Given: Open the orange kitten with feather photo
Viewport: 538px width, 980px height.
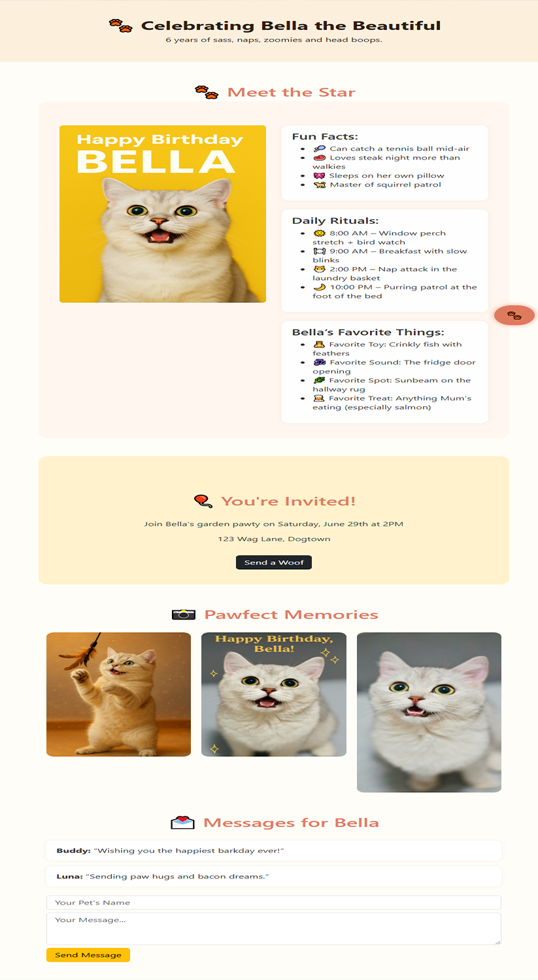Looking at the screenshot, I should pyautogui.click(x=118, y=694).
